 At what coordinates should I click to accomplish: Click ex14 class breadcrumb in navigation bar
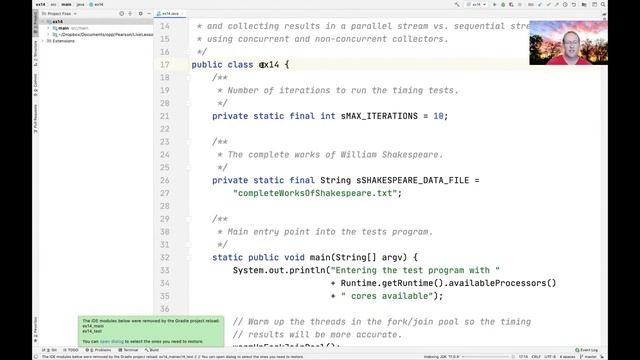click(97, 4)
